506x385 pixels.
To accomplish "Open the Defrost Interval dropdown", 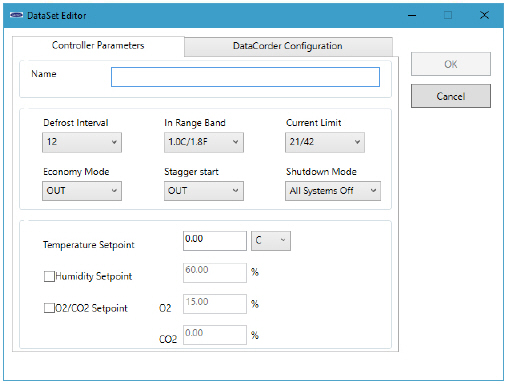I will [x=82, y=142].
